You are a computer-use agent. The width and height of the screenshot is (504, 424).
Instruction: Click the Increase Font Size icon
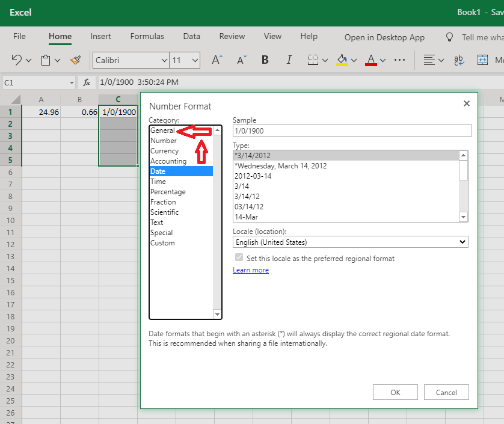click(217, 60)
